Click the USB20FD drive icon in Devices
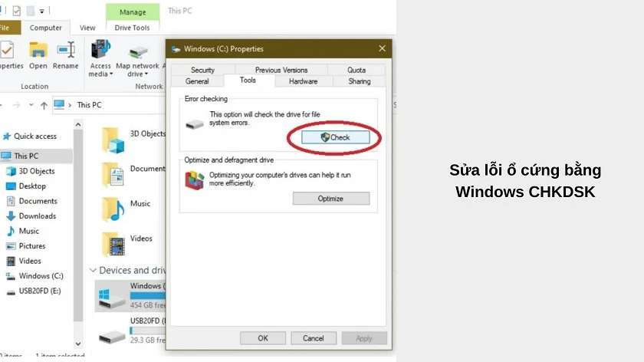Viewport: 644px width, 362px height. [112, 337]
